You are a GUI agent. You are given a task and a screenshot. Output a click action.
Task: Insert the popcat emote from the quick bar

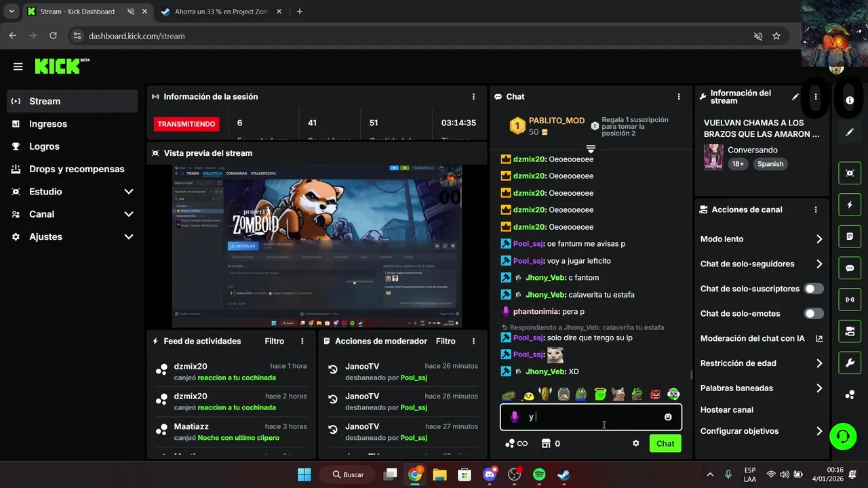pos(618,394)
